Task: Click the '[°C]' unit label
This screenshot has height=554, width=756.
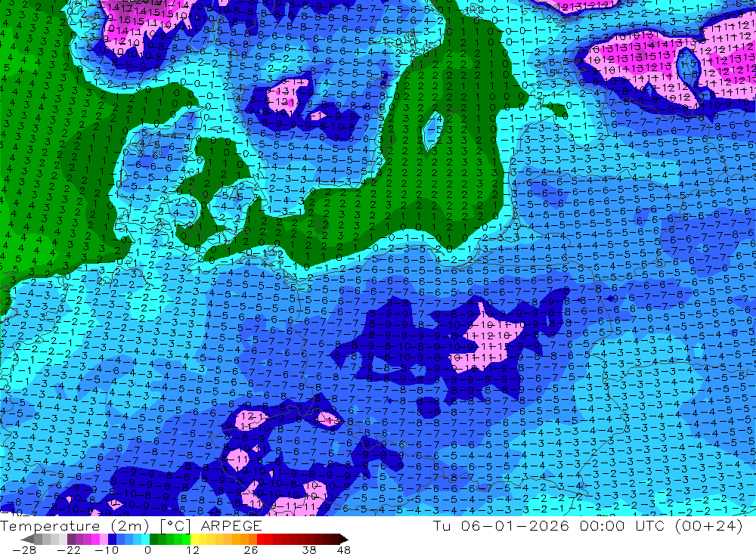Action: pyautogui.click(x=175, y=526)
